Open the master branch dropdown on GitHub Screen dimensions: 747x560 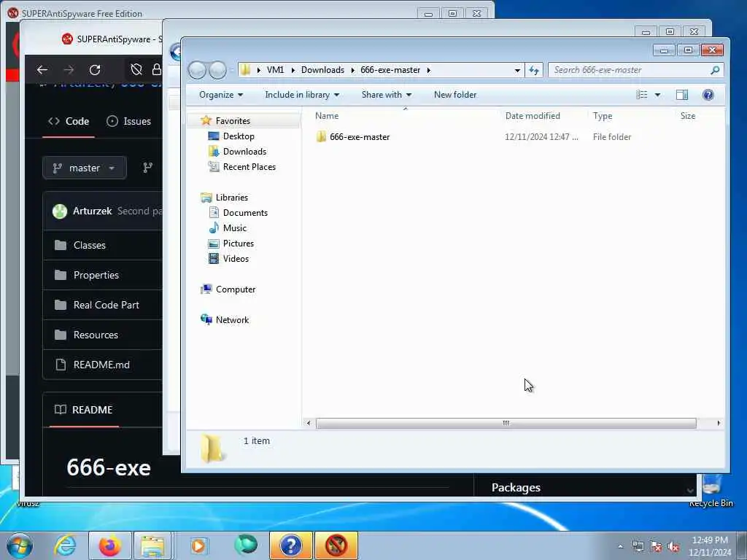point(85,168)
